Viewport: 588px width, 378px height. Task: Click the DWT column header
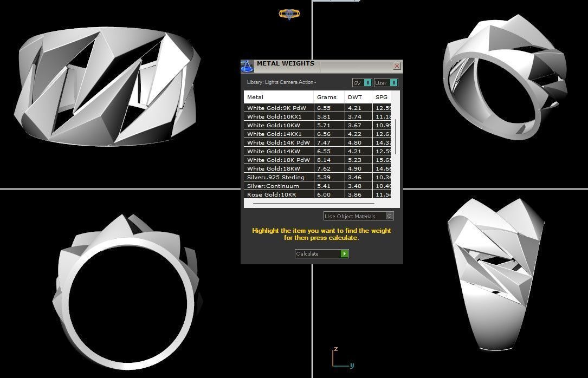click(358, 97)
